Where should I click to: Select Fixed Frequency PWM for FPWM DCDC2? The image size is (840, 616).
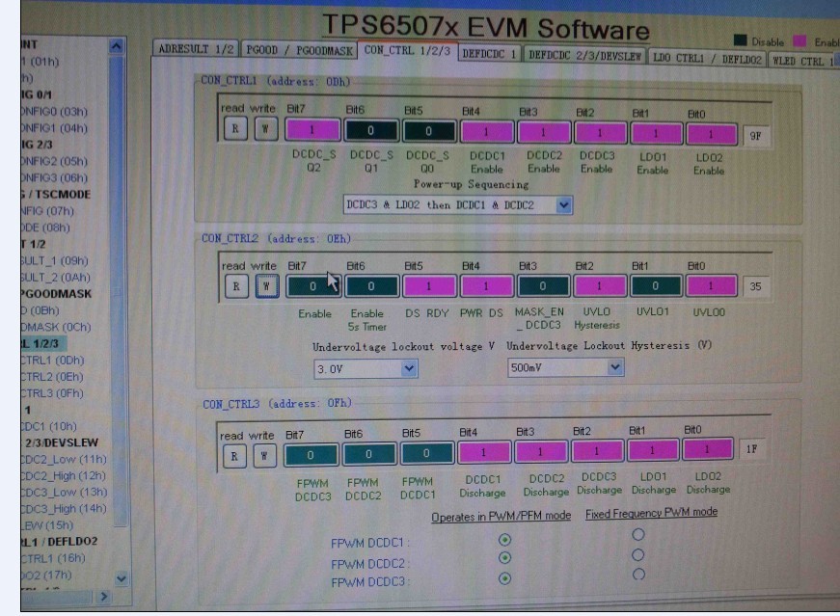click(638, 555)
